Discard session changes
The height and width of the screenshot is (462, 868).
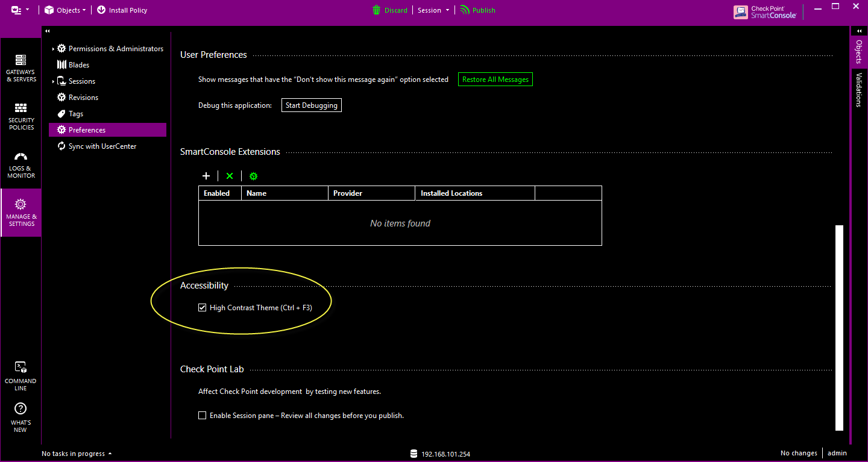(x=389, y=10)
